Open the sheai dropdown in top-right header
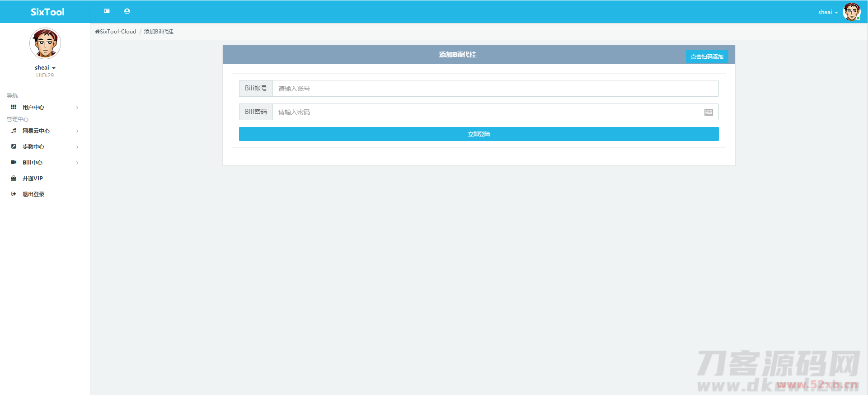 click(x=828, y=12)
